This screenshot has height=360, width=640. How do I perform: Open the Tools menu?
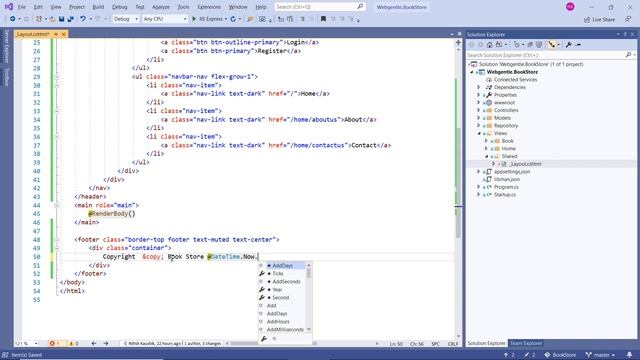coord(183,7)
